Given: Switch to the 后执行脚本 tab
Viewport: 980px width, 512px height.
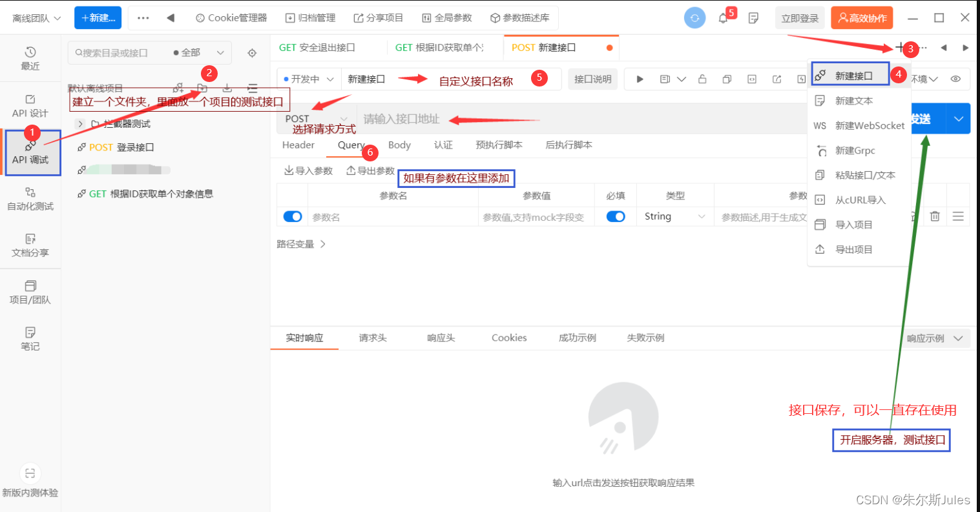Looking at the screenshot, I should point(568,145).
